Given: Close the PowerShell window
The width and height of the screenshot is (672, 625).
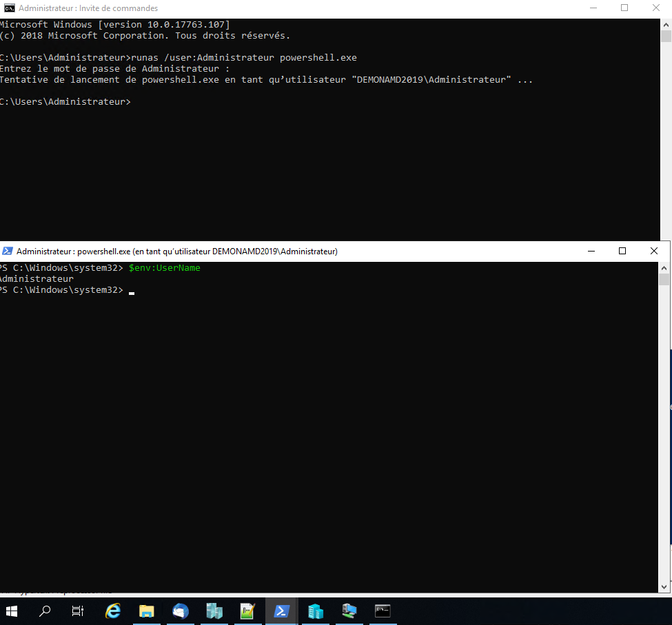Looking at the screenshot, I should tap(654, 251).
